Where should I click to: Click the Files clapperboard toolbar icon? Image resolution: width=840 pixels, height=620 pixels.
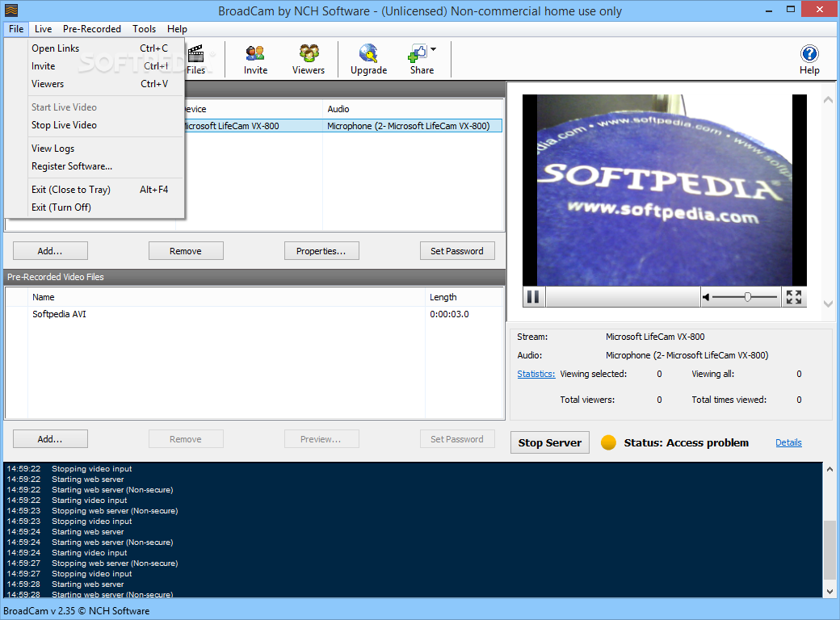pos(196,60)
